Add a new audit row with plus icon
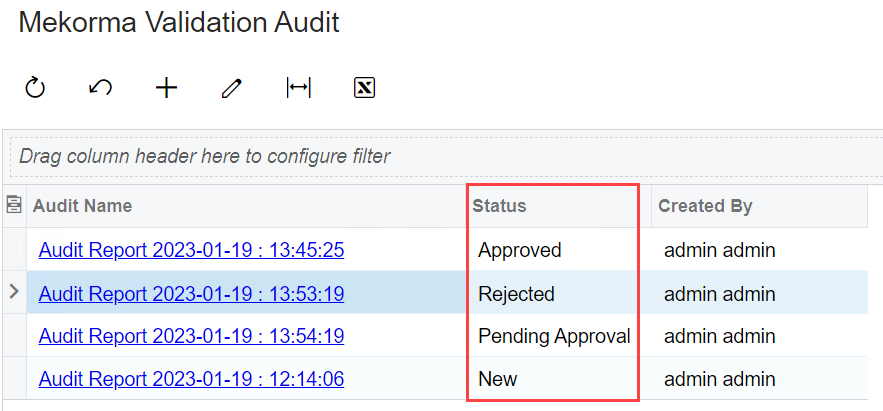 click(166, 88)
